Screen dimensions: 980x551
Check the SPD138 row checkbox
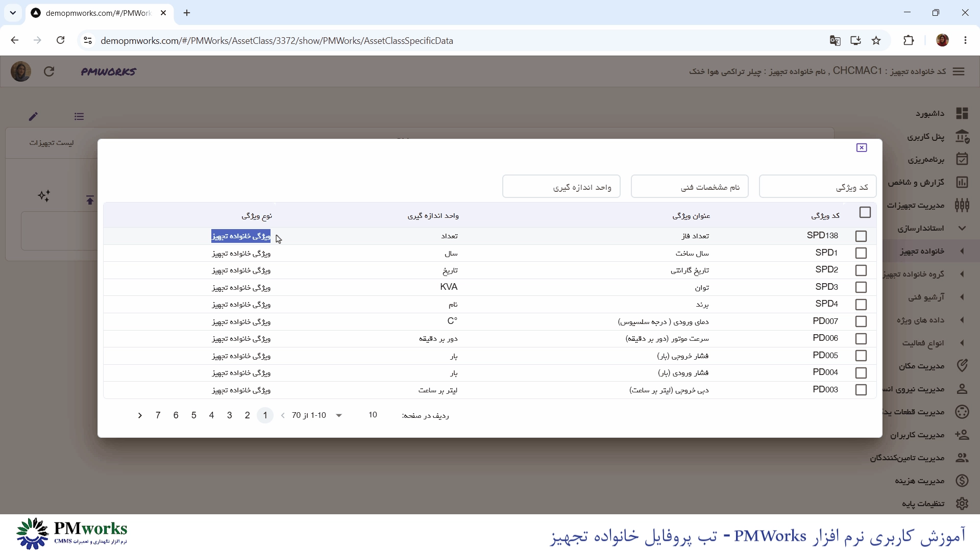pyautogui.click(x=861, y=236)
